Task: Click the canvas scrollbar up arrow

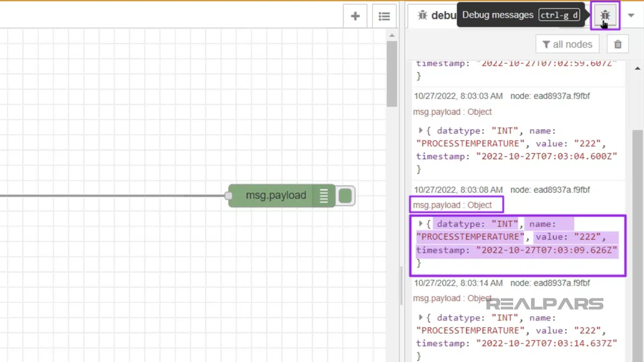Action: [392, 35]
